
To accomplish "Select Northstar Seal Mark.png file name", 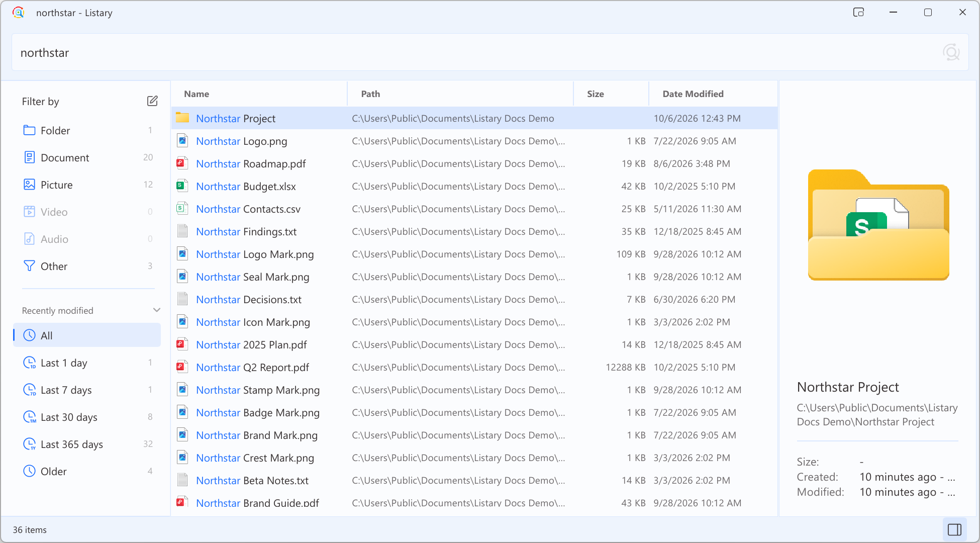I will coord(253,277).
